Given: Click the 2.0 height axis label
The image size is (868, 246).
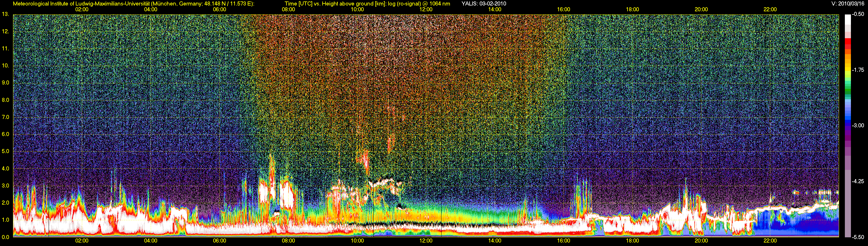Looking at the screenshot, I should 5,203.
